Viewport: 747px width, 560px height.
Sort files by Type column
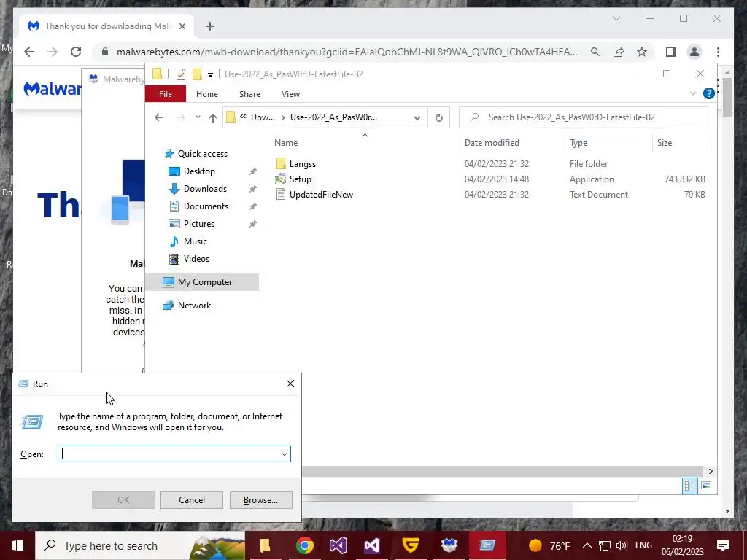point(578,143)
